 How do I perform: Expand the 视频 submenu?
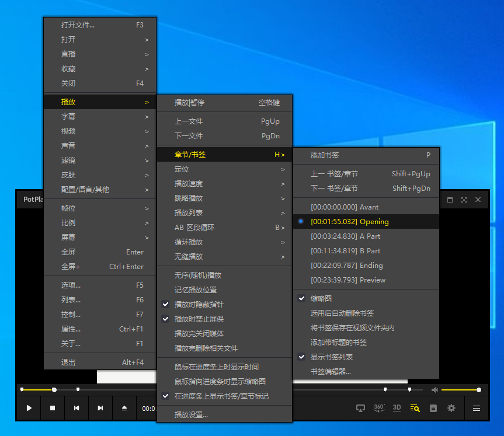pos(100,131)
